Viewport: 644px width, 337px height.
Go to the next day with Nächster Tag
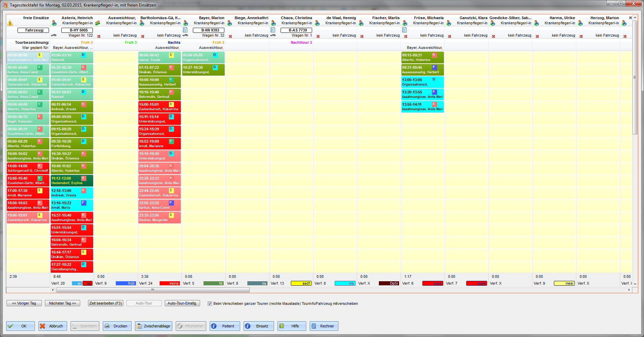pos(62,303)
